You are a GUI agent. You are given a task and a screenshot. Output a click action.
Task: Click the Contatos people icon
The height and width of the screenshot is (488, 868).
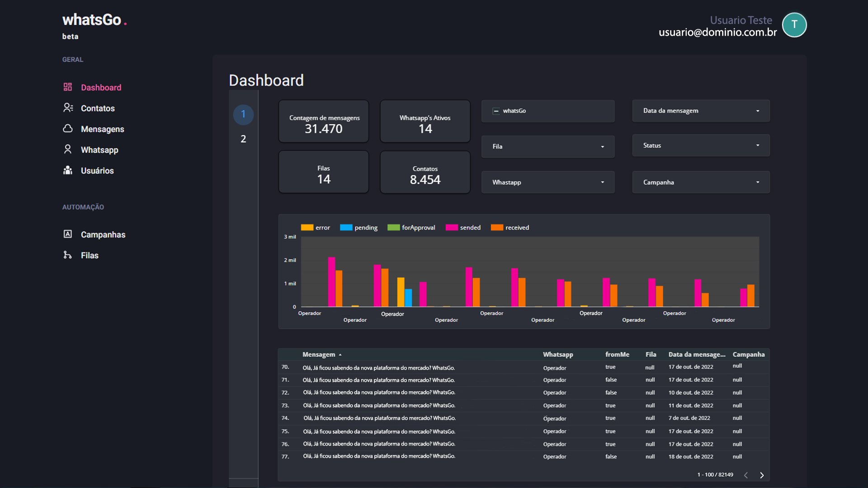[x=68, y=108]
